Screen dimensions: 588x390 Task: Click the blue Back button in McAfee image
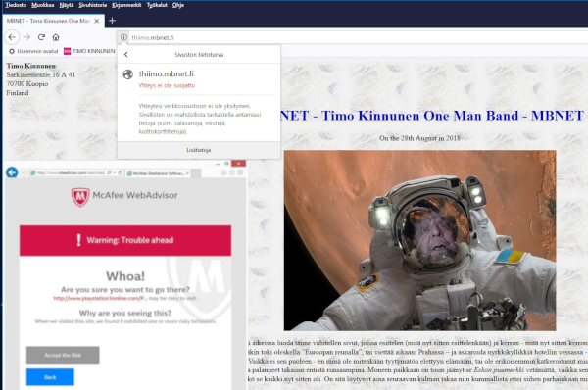50,377
